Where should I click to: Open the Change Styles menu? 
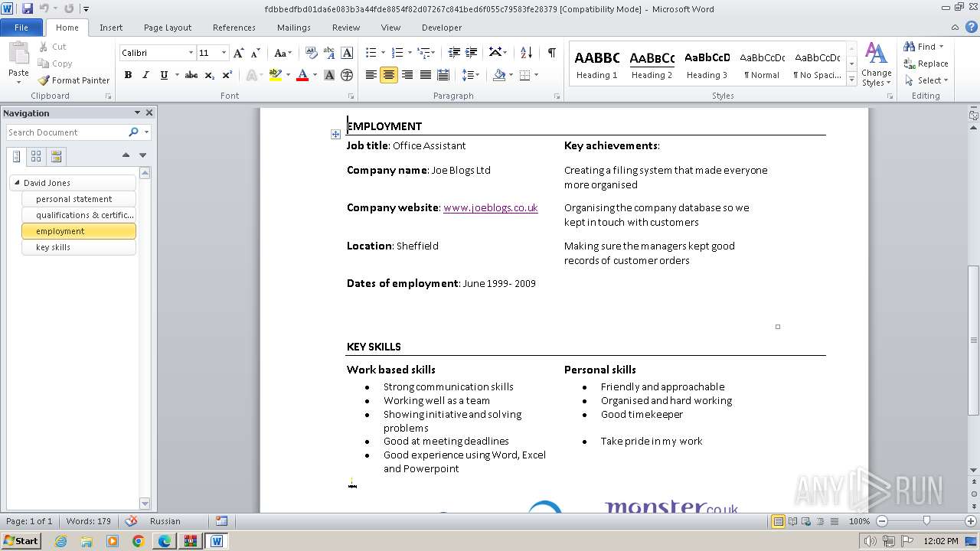coord(876,64)
